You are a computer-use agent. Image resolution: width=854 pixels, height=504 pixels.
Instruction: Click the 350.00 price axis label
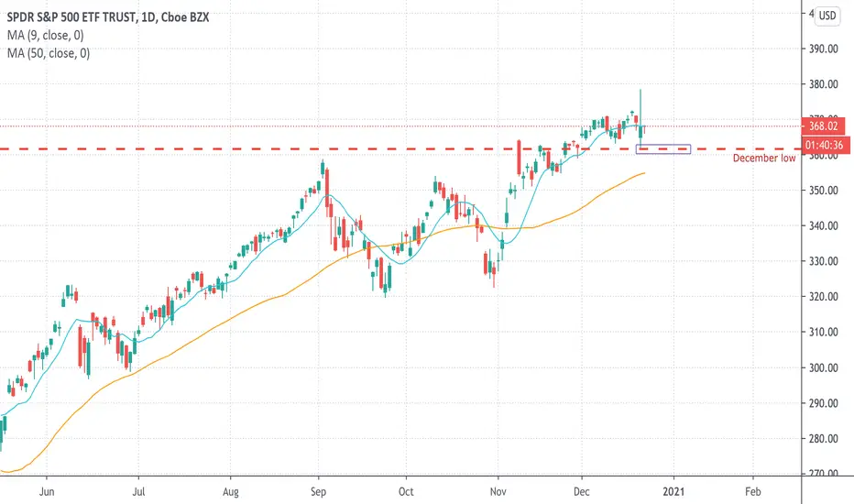click(823, 191)
